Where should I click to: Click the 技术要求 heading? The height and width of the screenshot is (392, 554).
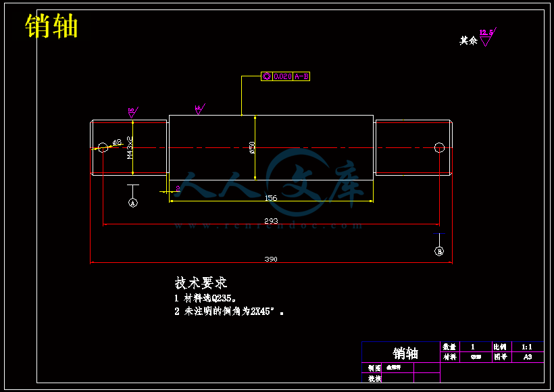(x=201, y=283)
